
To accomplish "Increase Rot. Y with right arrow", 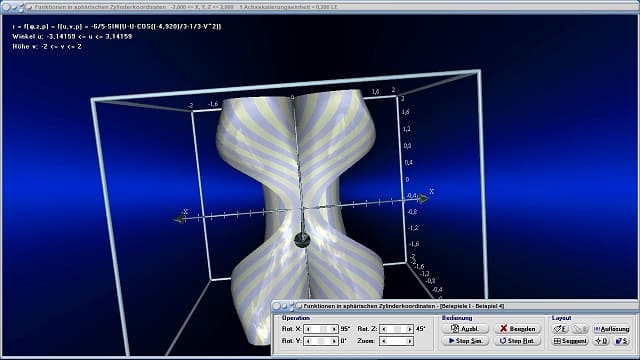I will click(x=334, y=341).
